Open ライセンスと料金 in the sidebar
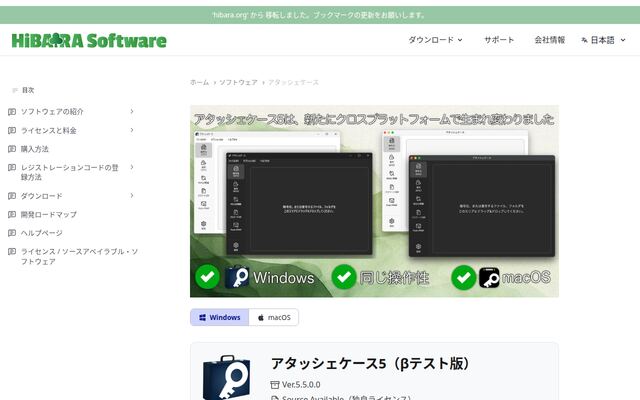Viewport: 640px width, 400px height. 49,130
